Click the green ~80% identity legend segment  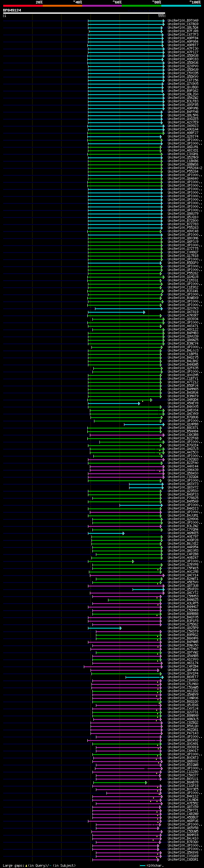coord(142,6)
